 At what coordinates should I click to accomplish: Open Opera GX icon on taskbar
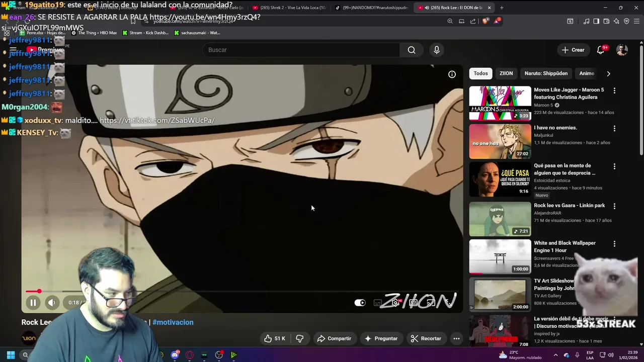[x=189, y=355]
